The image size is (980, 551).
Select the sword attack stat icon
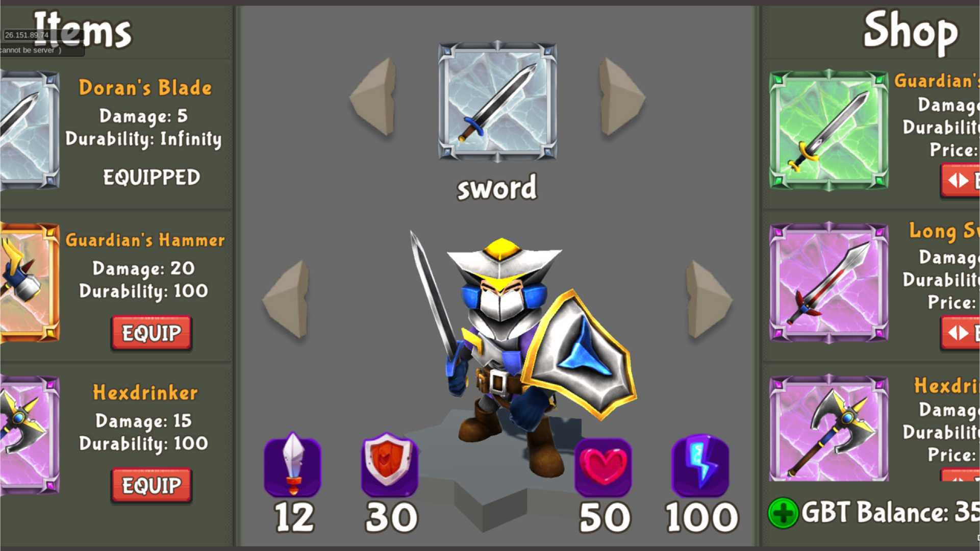coord(293,465)
